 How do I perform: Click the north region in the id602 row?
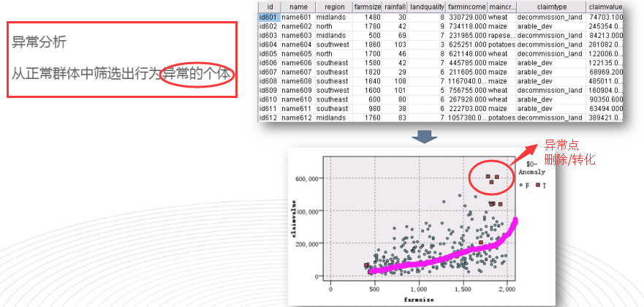(334, 26)
